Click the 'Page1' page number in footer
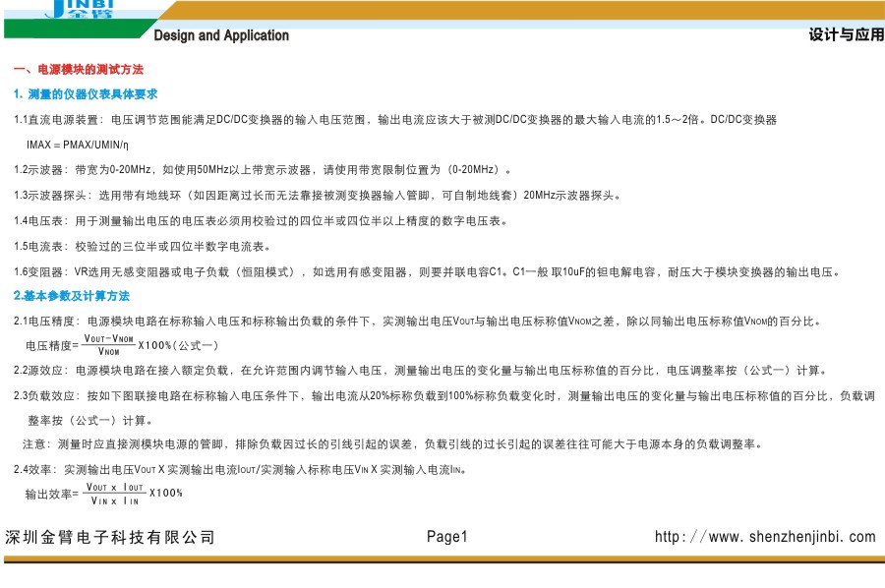This screenshot has width=885, height=588. point(447,537)
